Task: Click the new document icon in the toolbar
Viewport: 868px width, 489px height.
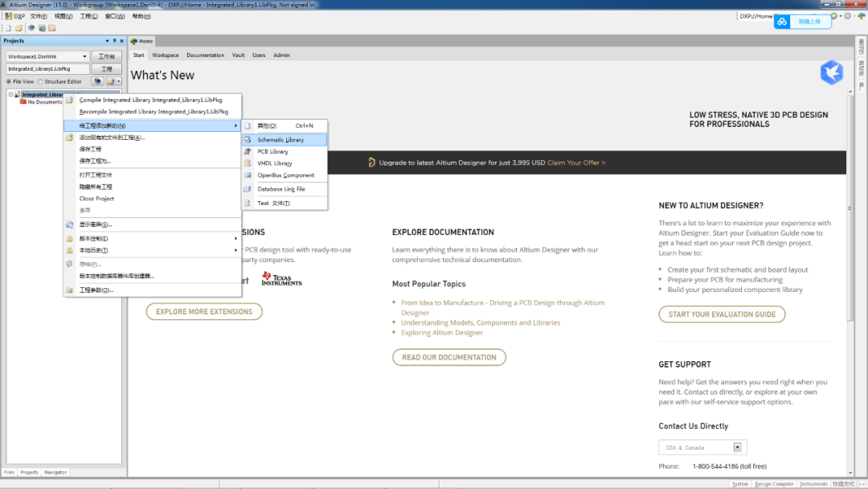Action: [8, 28]
